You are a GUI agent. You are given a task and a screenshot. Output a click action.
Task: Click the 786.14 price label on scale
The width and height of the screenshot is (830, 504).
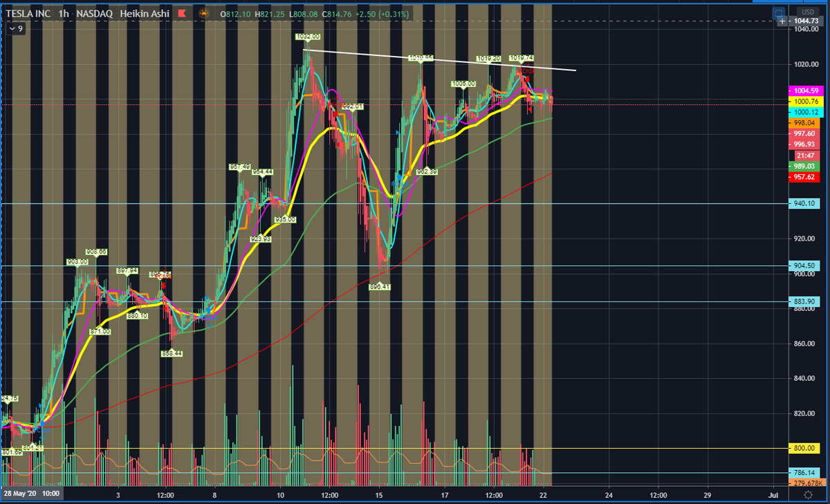click(x=802, y=473)
